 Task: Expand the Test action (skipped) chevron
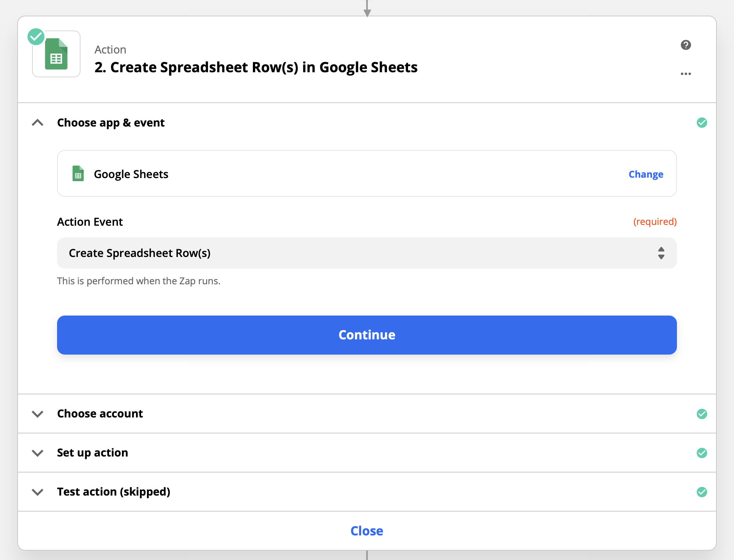pos(38,492)
